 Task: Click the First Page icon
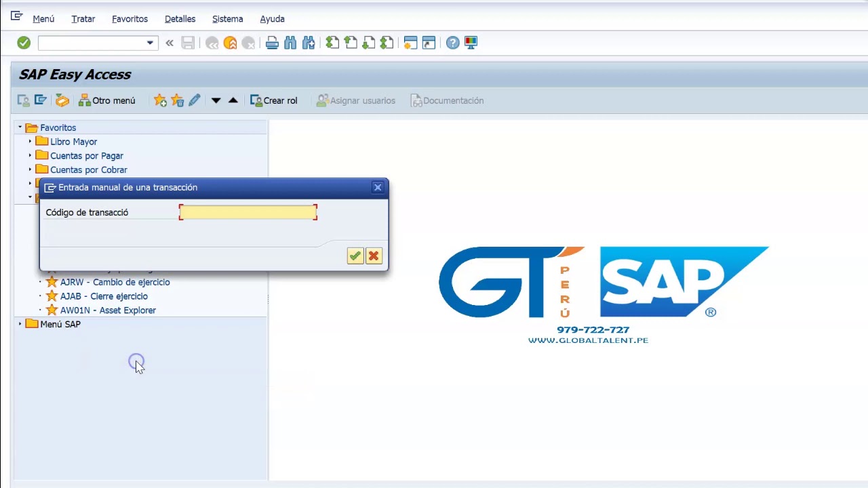tap(332, 43)
